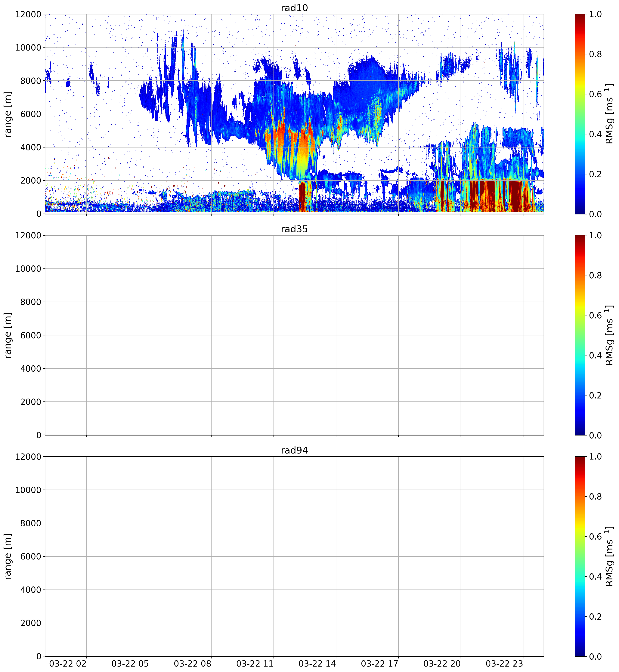This screenshot has width=619, height=672.
Task: Select the "03-22 02" time axis label
Action: (68, 664)
